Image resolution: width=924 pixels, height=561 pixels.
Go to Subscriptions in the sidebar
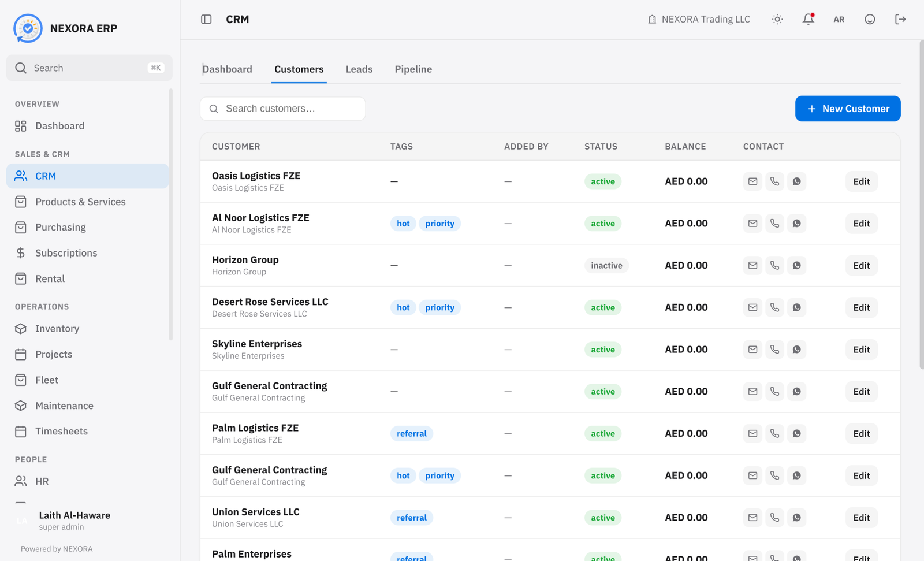point(88,253)
